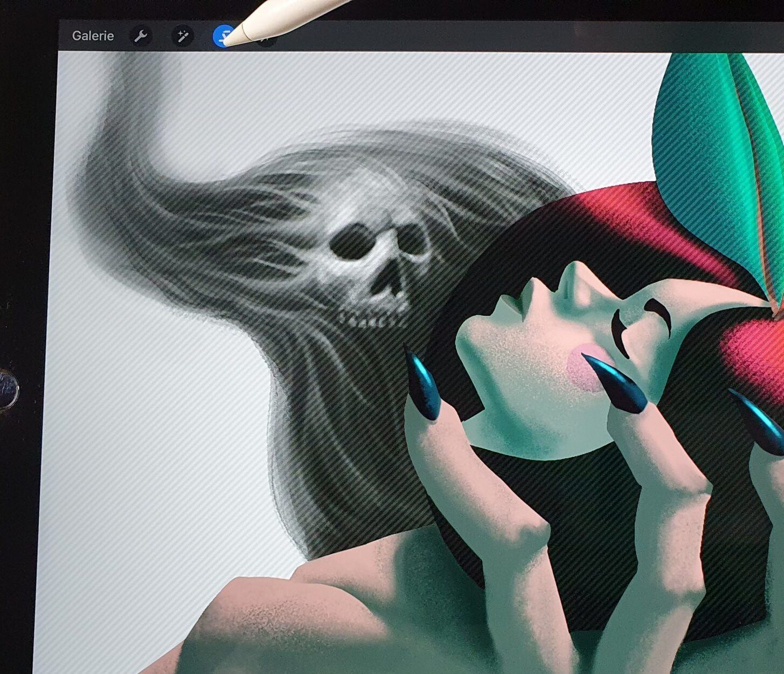The width and height of the screenshot is (784, 674).
Task: Open the Actions wrench menu
Action: pos(141,36)
